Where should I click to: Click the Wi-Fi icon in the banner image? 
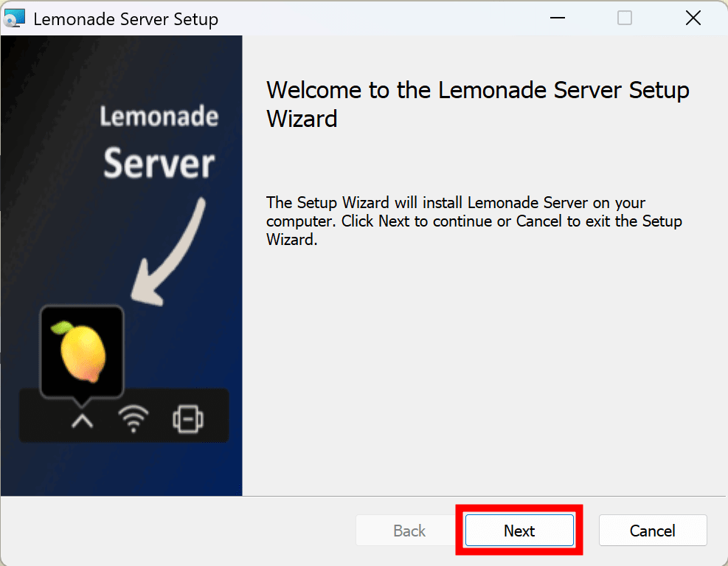pos(134,418)
